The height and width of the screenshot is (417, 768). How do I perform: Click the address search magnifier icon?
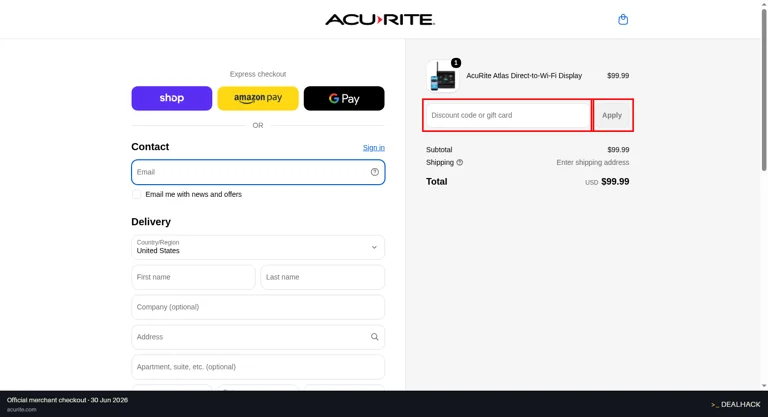click(375, 337)
